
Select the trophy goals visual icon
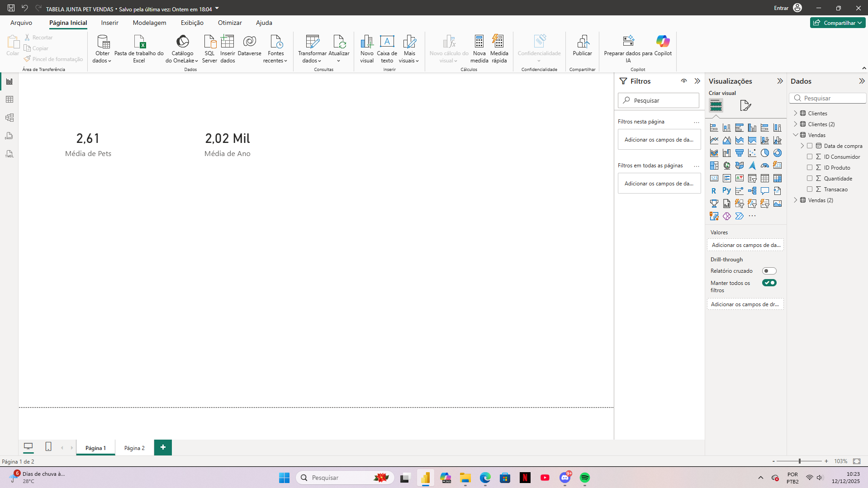click(x=714, y=204)
